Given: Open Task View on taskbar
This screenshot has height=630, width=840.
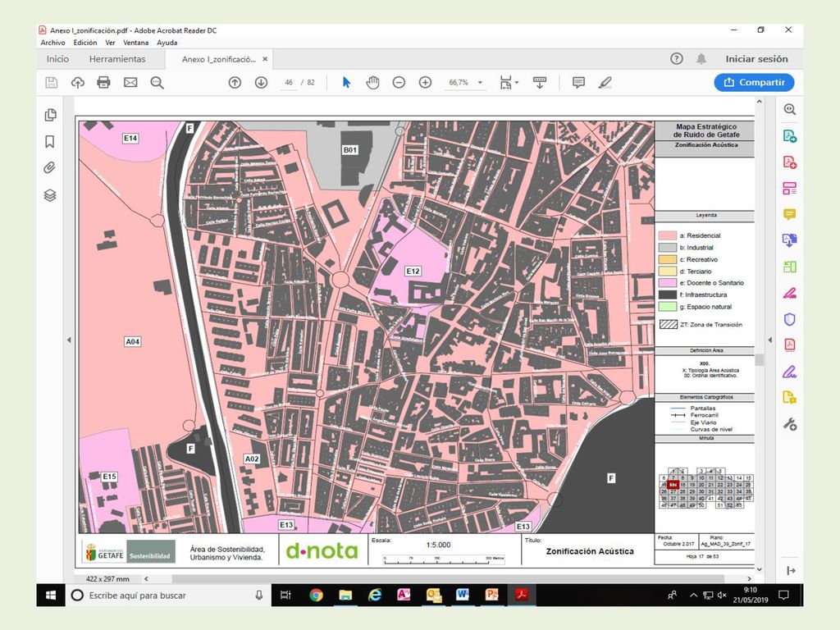Looking at the screenshot, I should coord(286,596).
